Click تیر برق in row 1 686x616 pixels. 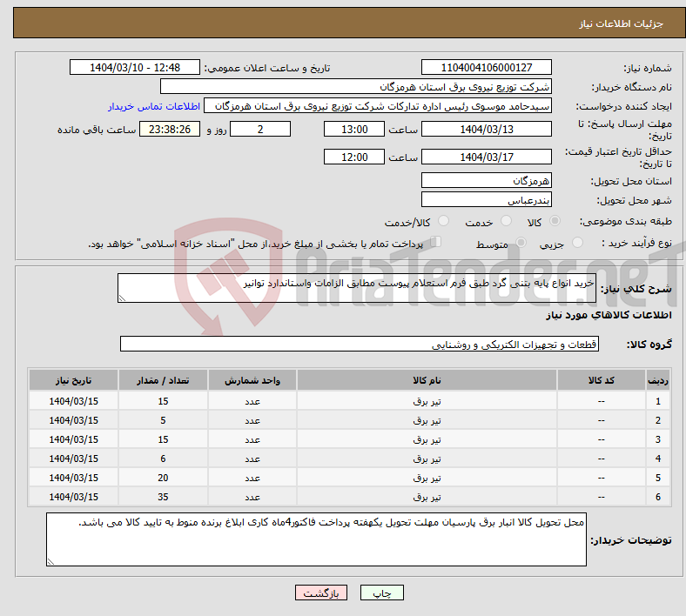pyautogui.click(x=427, y=401)
